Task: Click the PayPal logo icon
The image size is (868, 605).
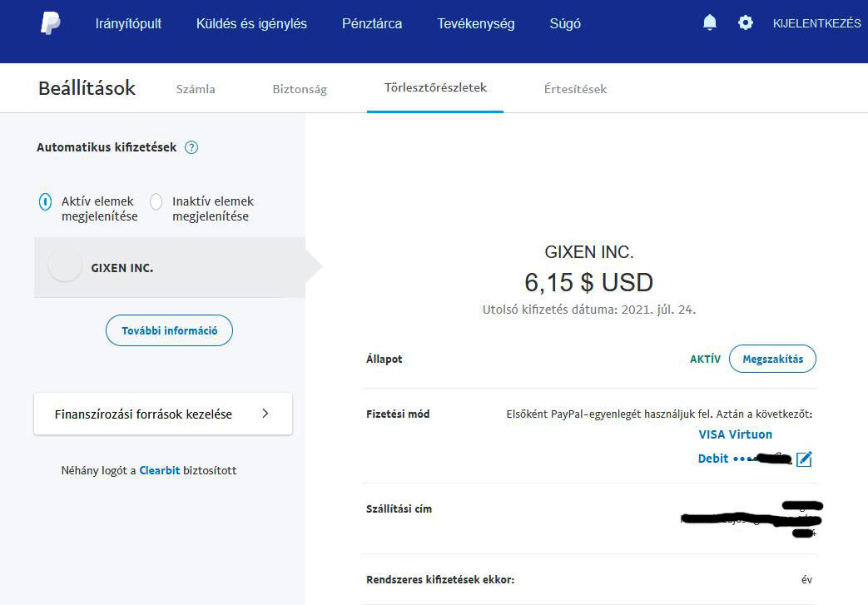Action: (x=50, y=23)
